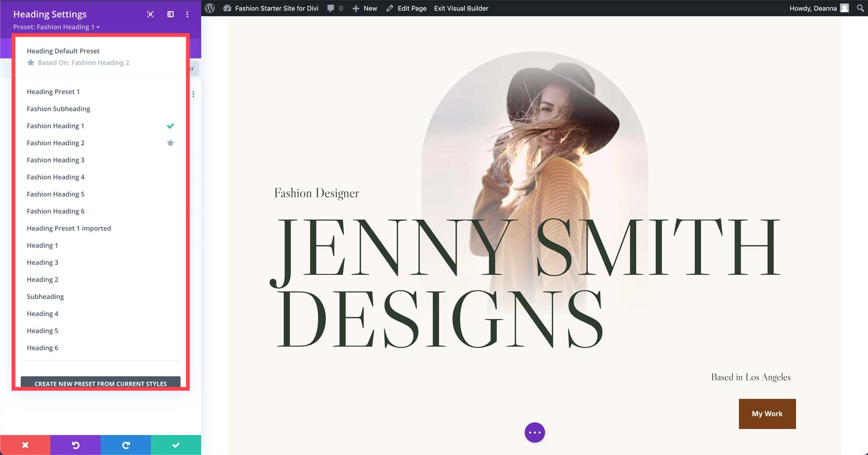Click the green checkmark on Fashion Heading 1
Viewport: 868px width, 455px height.
tap(170, 126)
